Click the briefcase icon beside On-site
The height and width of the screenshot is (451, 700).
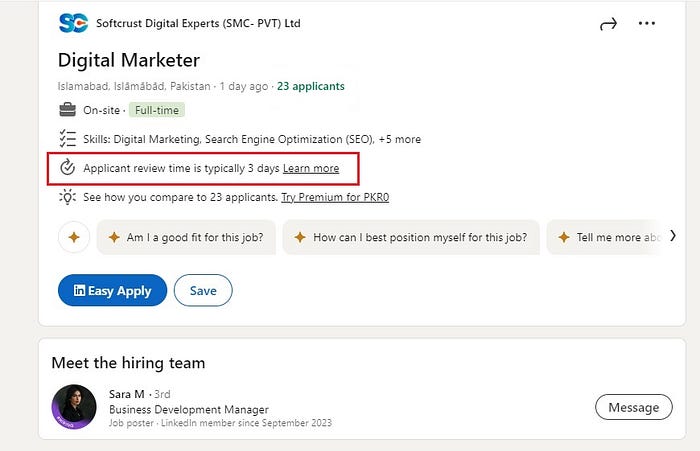(x=67, y=109)
